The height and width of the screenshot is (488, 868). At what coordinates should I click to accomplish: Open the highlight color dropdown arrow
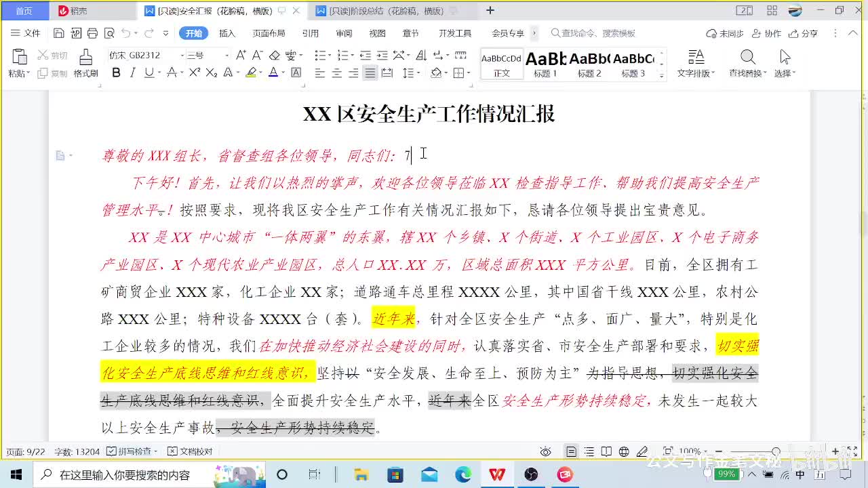pos(260,73)
